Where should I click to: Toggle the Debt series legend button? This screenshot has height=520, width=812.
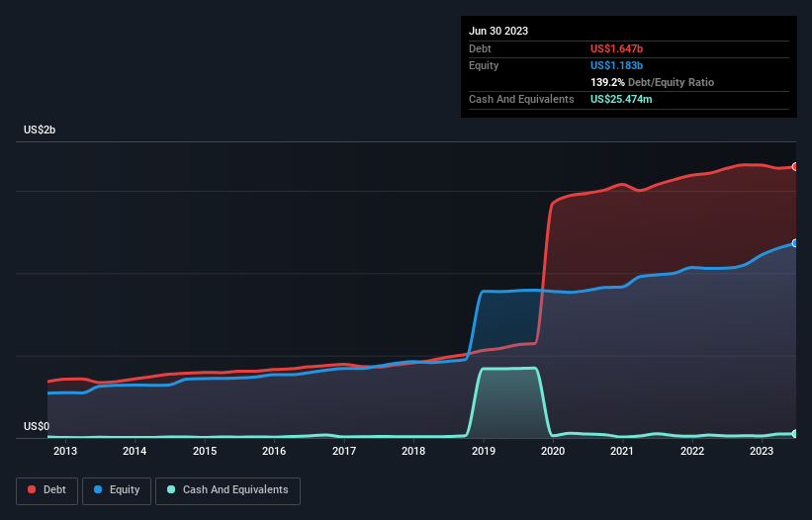click(x=46, y=490)
